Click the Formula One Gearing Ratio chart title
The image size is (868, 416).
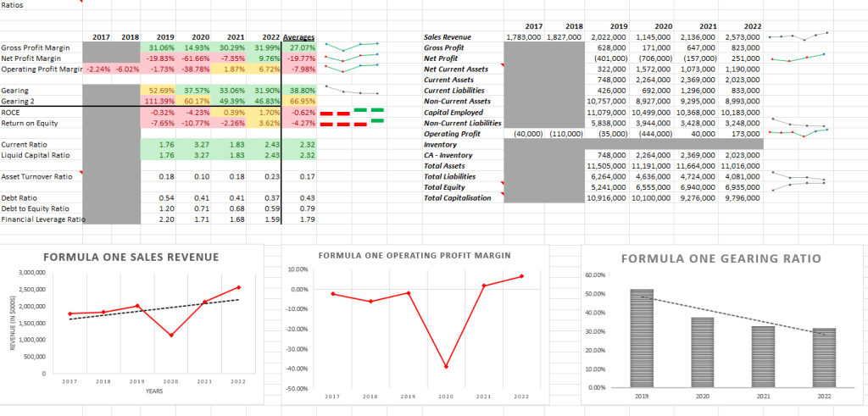point(725,258)
